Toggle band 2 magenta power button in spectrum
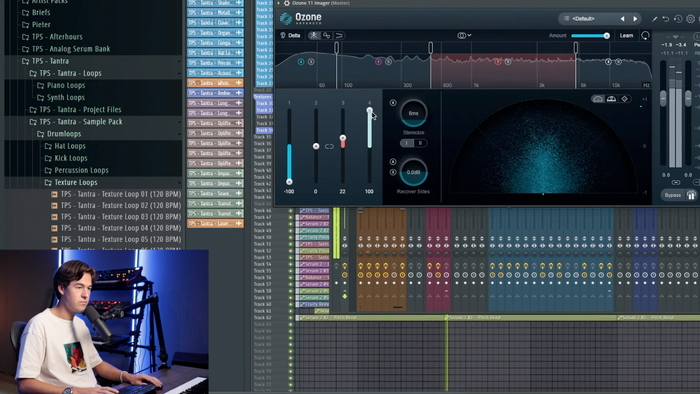 (x=379, y=62)
